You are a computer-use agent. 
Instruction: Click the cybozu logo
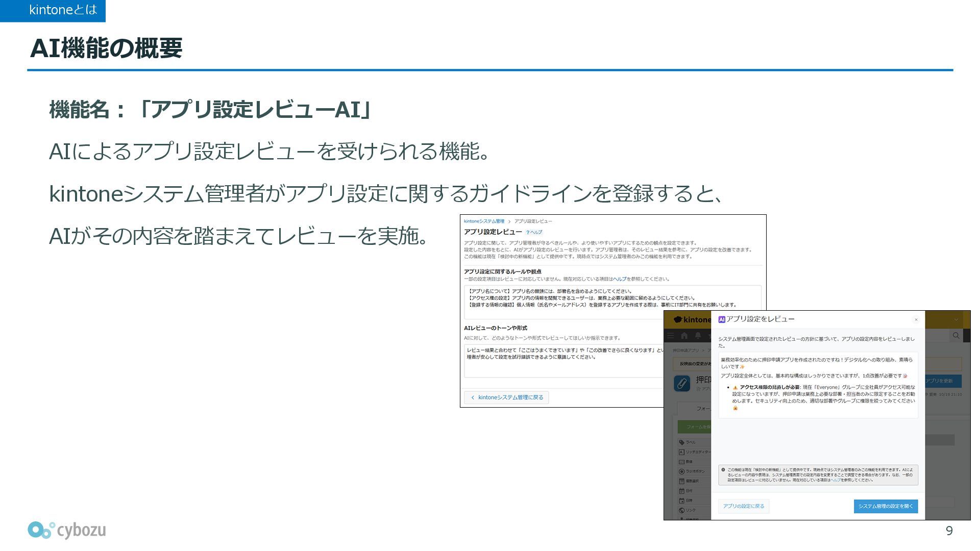67,531
